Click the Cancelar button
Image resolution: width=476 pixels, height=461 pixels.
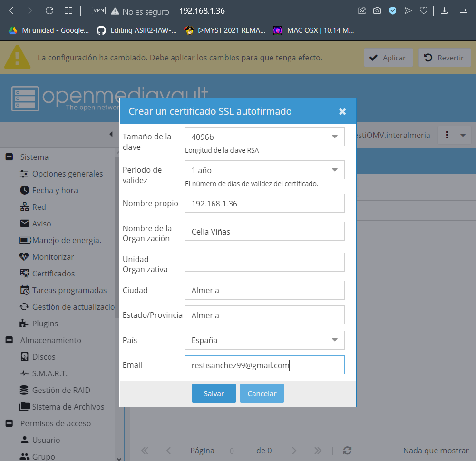[262, 393]
